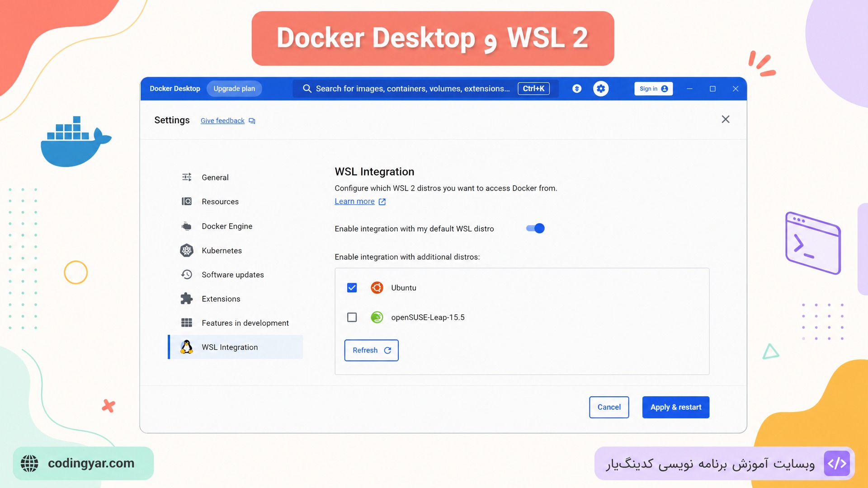Click Apply & restart
868x488 pixels.
(676, 407)
